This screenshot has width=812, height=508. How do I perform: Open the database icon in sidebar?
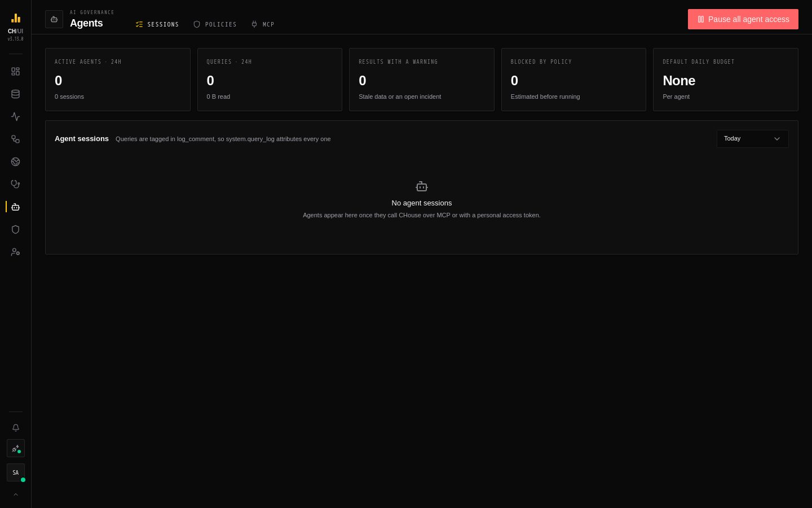click(x=15, y=94)
